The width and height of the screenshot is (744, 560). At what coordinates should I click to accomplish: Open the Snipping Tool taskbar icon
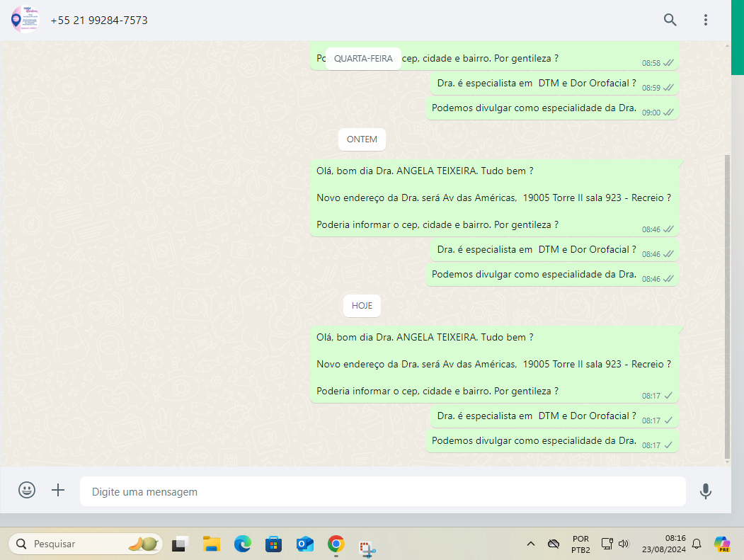pos(367,544)
